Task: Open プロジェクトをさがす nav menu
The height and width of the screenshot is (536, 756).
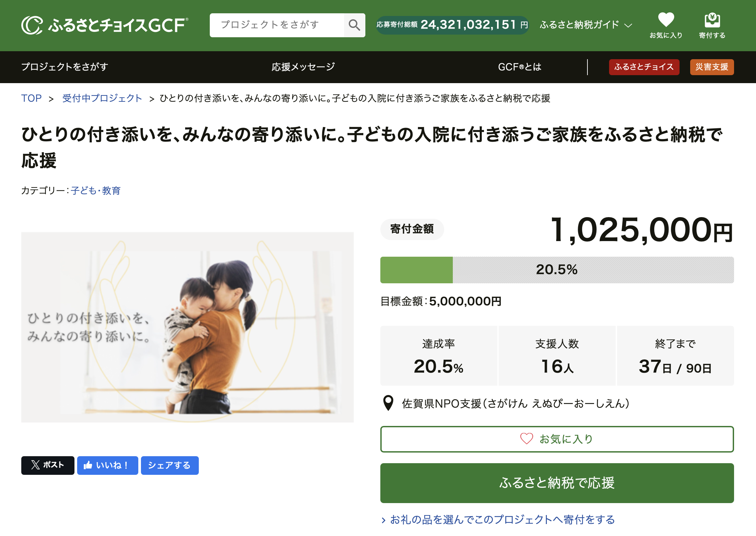Action: point(65,67)
